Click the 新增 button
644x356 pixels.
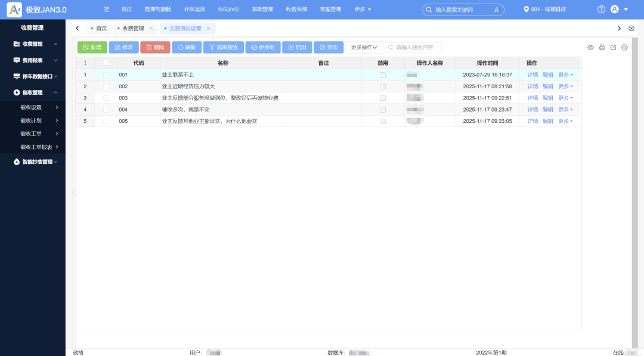click(92, 47)
